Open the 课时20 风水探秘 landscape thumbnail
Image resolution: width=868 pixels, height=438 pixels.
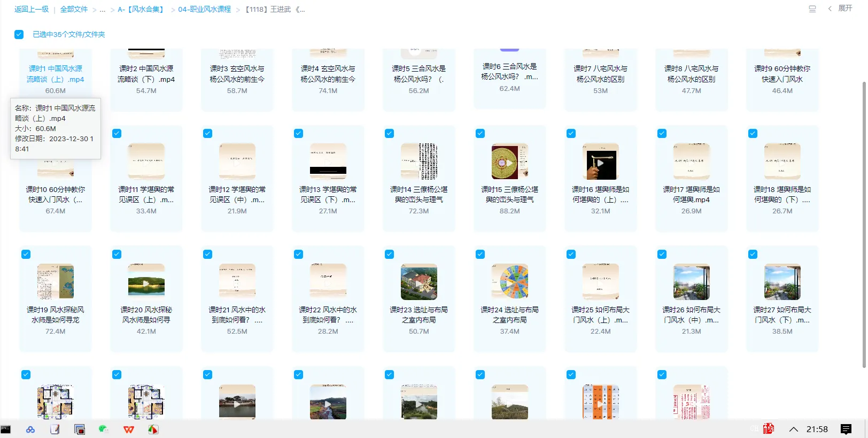(146, 282)
